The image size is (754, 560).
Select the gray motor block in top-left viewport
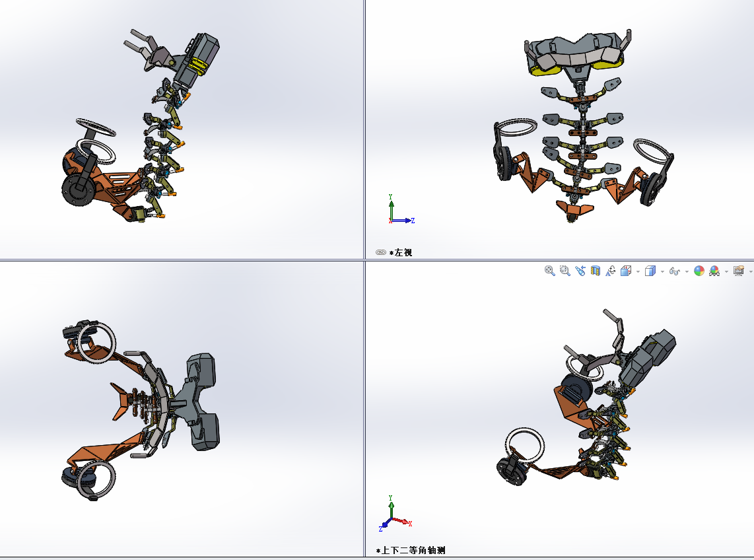[197, 59]
